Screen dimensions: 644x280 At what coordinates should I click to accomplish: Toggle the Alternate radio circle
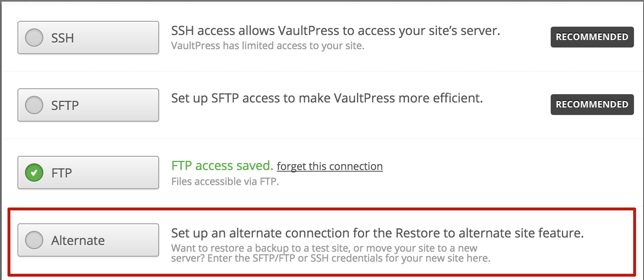point(34,240)
